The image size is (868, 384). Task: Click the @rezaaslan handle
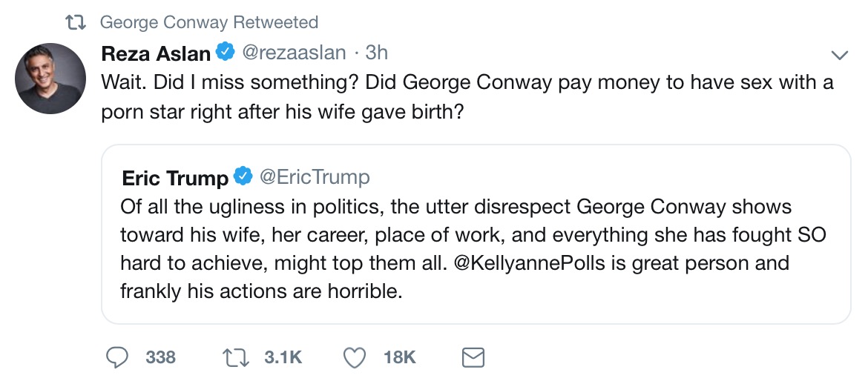pos(294,53)
